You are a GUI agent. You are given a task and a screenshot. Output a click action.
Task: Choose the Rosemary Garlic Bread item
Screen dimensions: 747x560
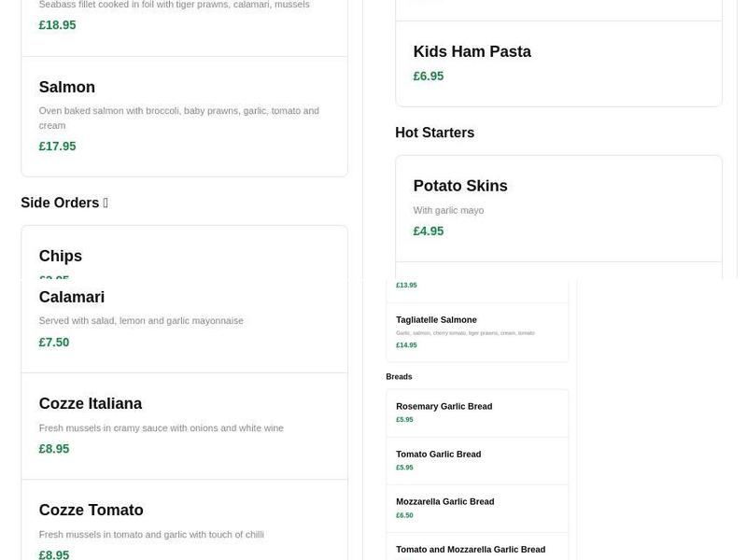[477, 413]
